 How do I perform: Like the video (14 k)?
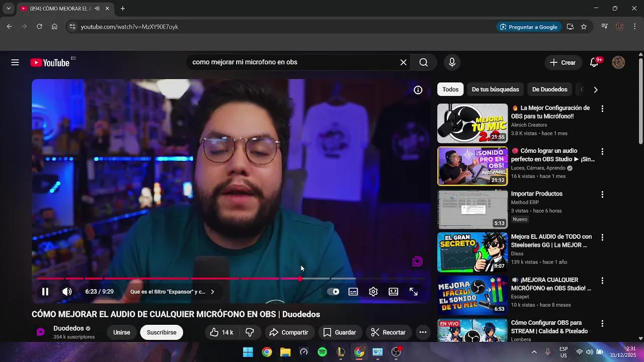point(221,332)
